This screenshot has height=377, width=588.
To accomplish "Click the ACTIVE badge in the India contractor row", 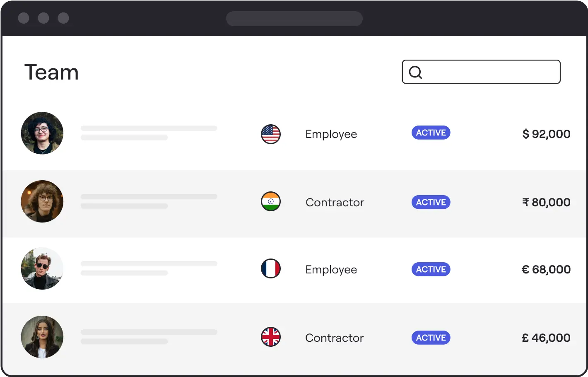I will [x=431, y=202].
